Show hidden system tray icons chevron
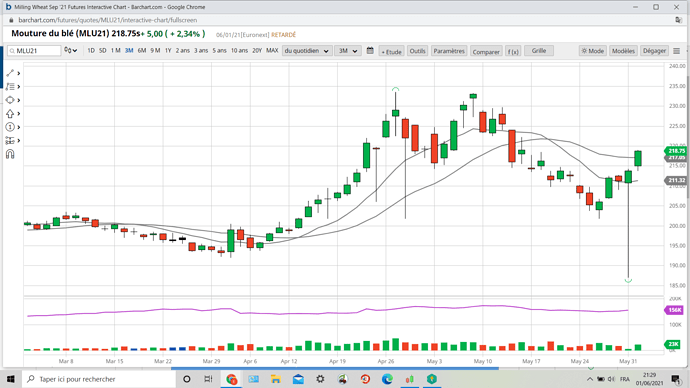The image size is (690, 388). coord(590,379)
